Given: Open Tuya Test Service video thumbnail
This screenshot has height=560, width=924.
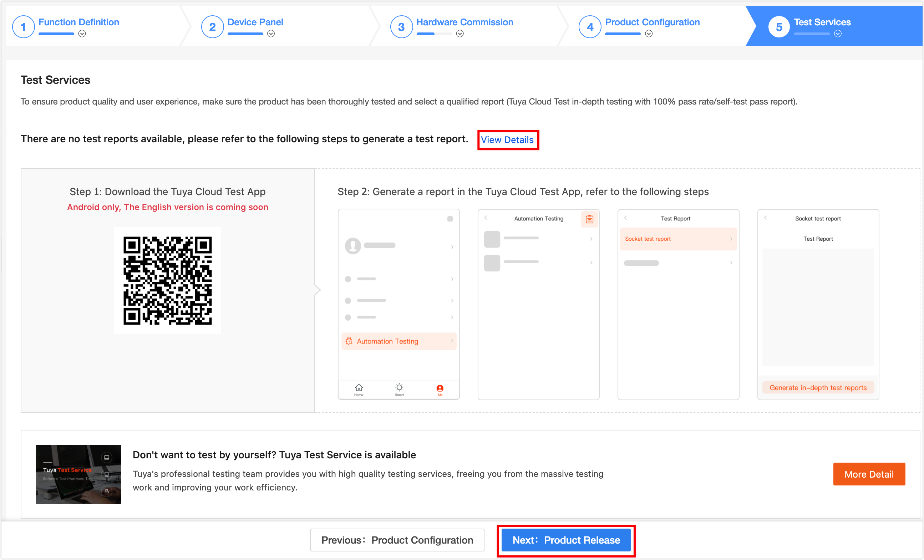Looking at the screenshot, I should point(78,474).
